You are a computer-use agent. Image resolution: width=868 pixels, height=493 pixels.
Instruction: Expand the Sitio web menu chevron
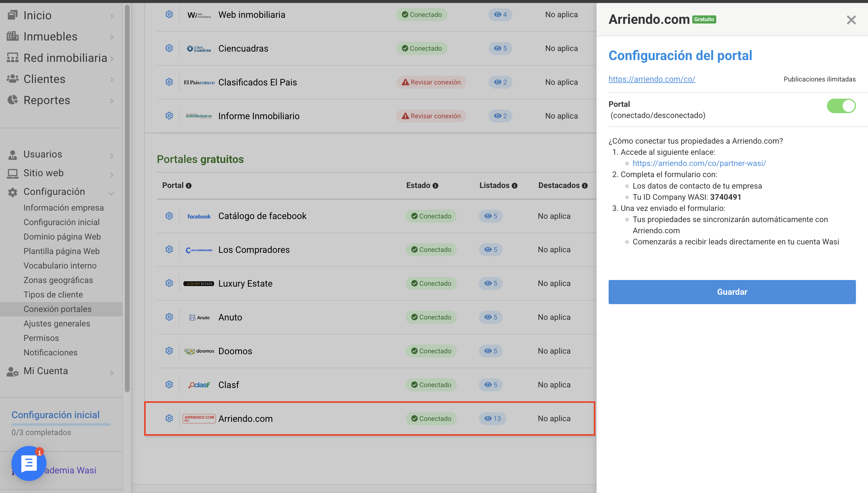pos(112,175)
